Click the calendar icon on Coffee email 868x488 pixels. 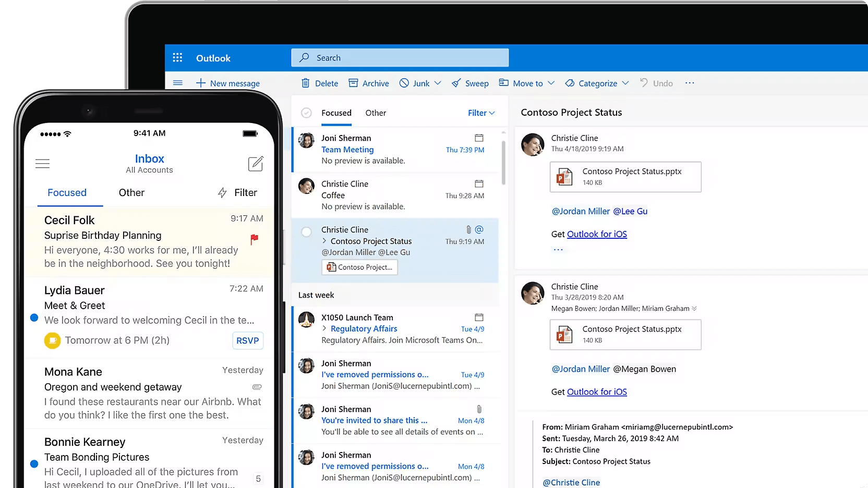point(479,184)
